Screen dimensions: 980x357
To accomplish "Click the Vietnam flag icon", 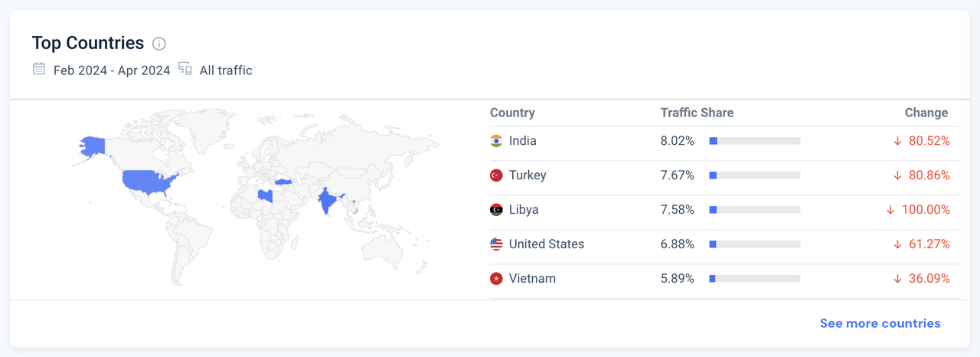I will click(x=496, y=279).
